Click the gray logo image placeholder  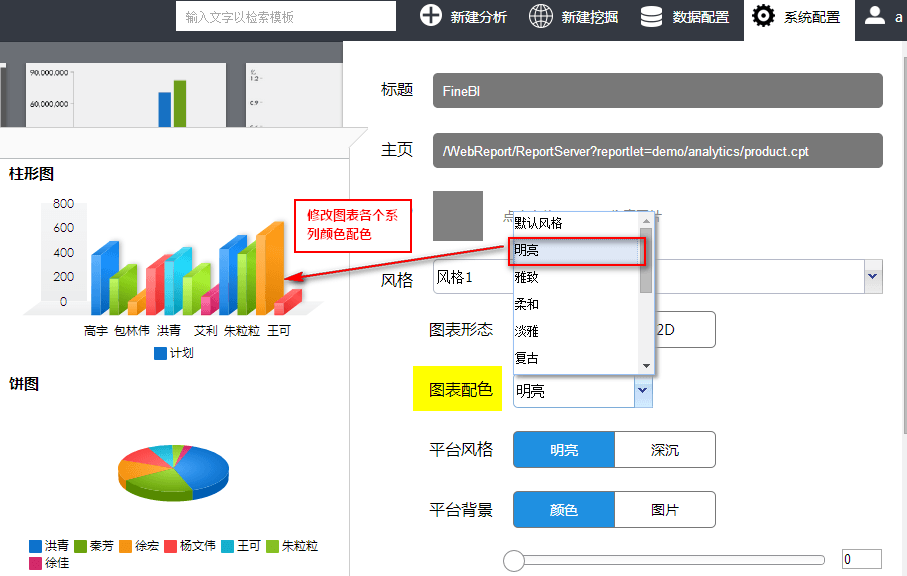pos(458,216)
